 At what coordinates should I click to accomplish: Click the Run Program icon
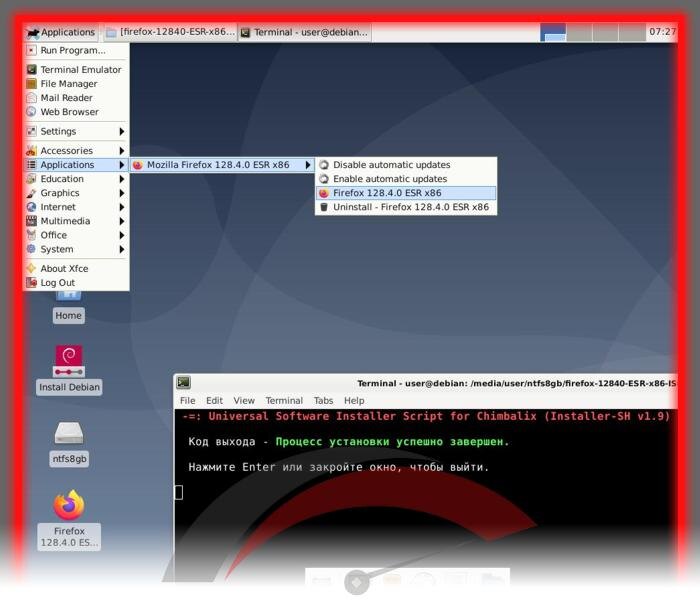tap(31, 50)
